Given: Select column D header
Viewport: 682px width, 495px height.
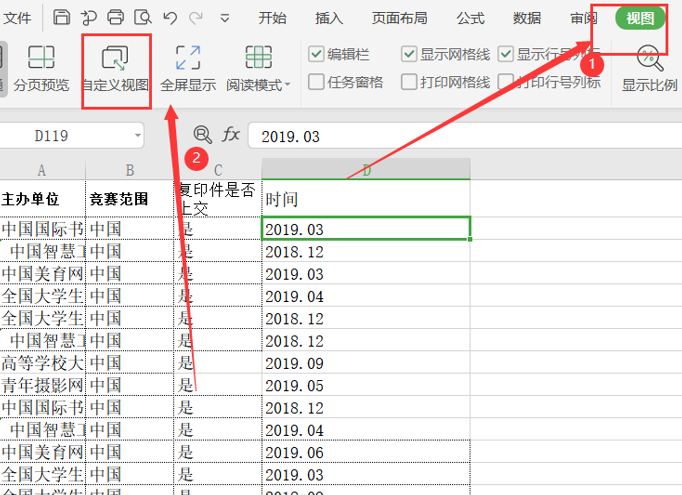Looking at the screenshot, I should coord(366,169).
